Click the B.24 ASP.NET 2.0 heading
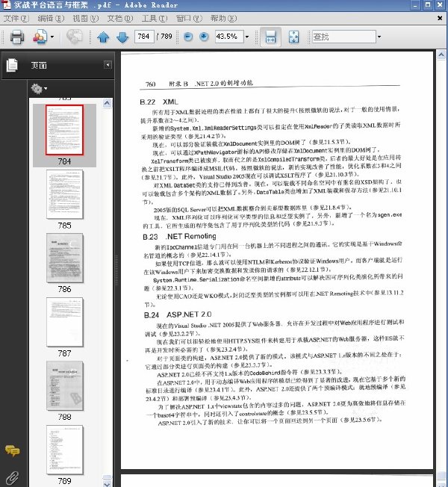The image size is (448, 487). [178, 315]
